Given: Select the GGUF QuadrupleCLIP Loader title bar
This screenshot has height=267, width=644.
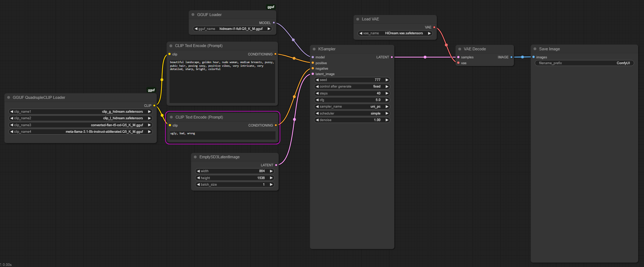Looking at the screenshot, I should click(80, 97).
